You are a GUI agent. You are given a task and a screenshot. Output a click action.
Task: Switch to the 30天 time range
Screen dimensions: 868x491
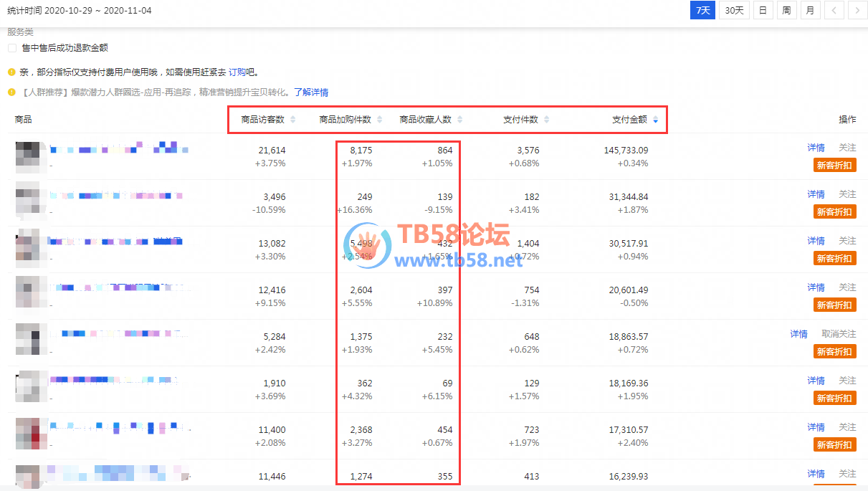coord(734,11)
